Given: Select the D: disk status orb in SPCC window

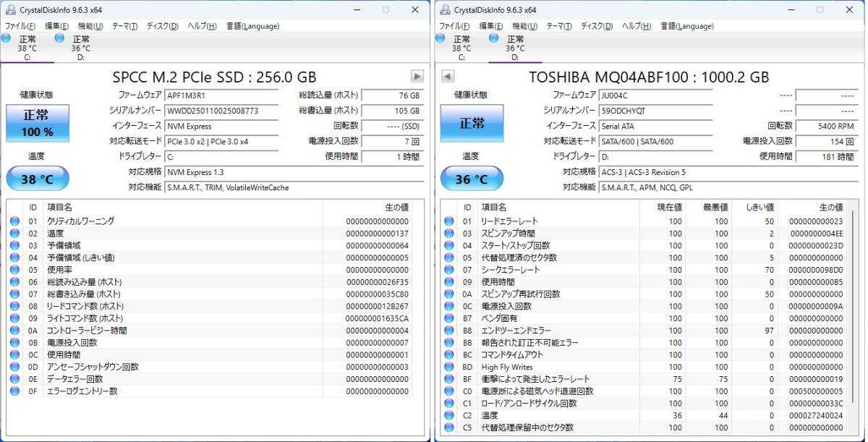Looking at the screenshot, I should 60,38.
